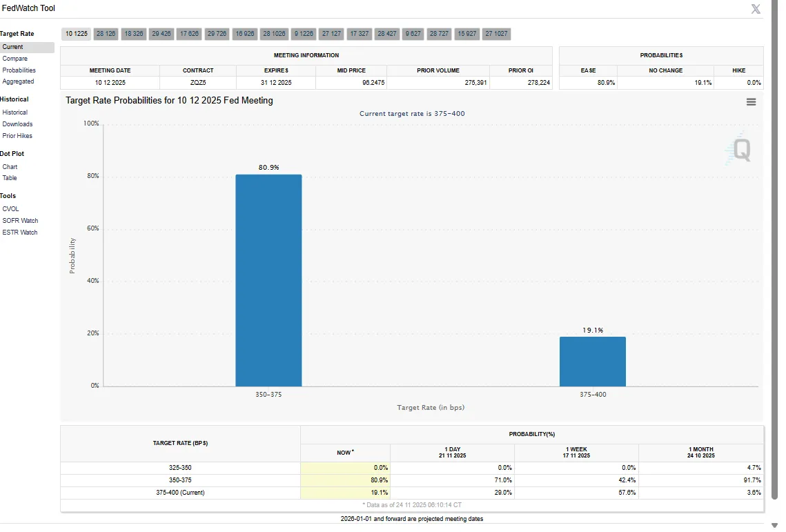Open Compare under Target Rate
The image size is (786, 532).
click(x=14, y=59)
